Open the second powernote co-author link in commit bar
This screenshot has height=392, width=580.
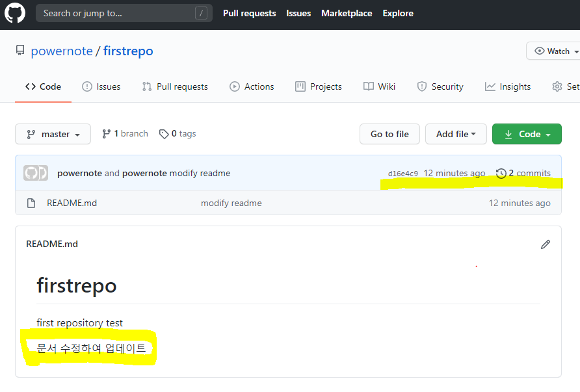[x=144, y=173]
